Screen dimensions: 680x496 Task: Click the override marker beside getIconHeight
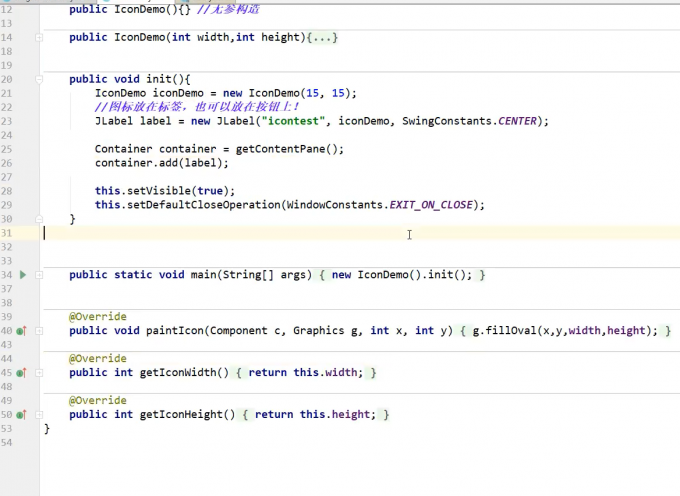[22, 415]
